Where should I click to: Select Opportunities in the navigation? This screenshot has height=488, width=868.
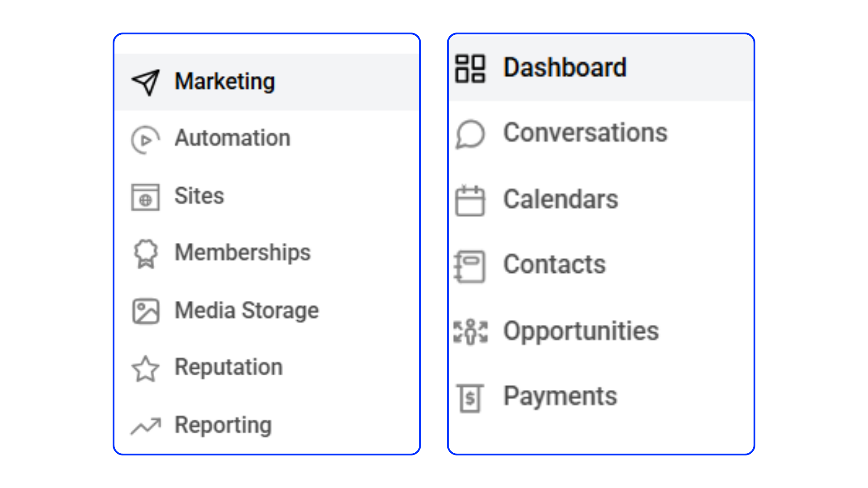point(581,331)
